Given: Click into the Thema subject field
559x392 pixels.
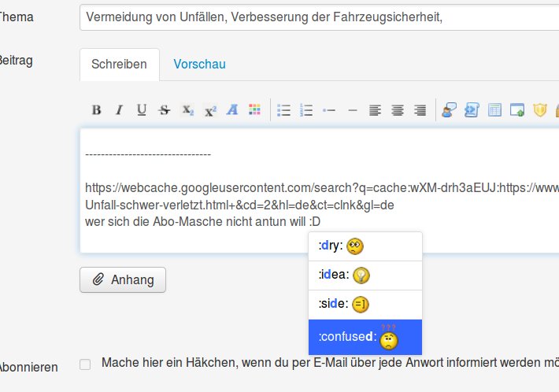Looking at the screenshot, I should [315, 17].
